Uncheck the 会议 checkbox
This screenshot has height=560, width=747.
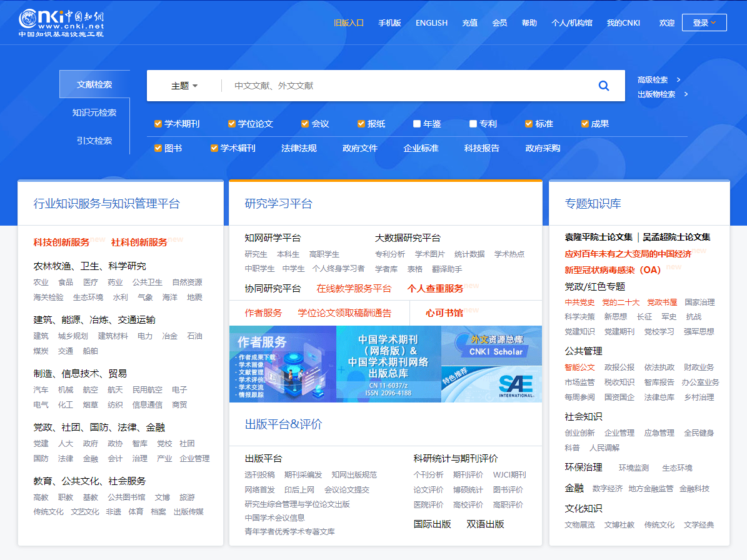[306, 124]
